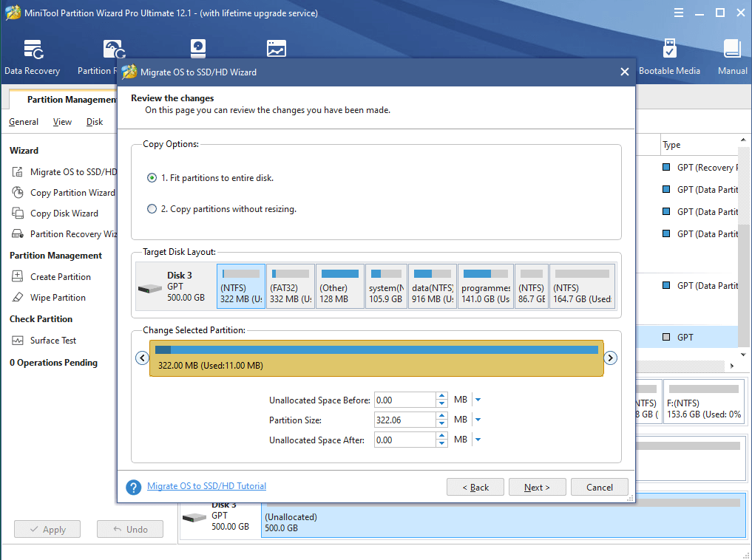The height and width of the screenshot is (560, 752).
Task: Select the 332 MB FAT32 partition block
Action: click(291, 287)
